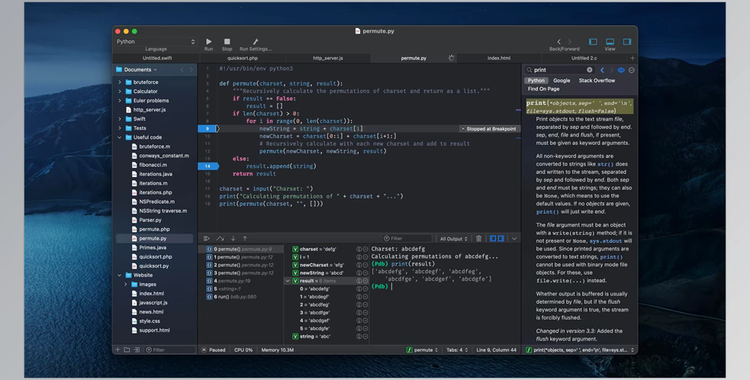The width and height of the screenshot is (750, 380).
Task: Add new file with plus in sidebar footer
Action: [118, 350]
